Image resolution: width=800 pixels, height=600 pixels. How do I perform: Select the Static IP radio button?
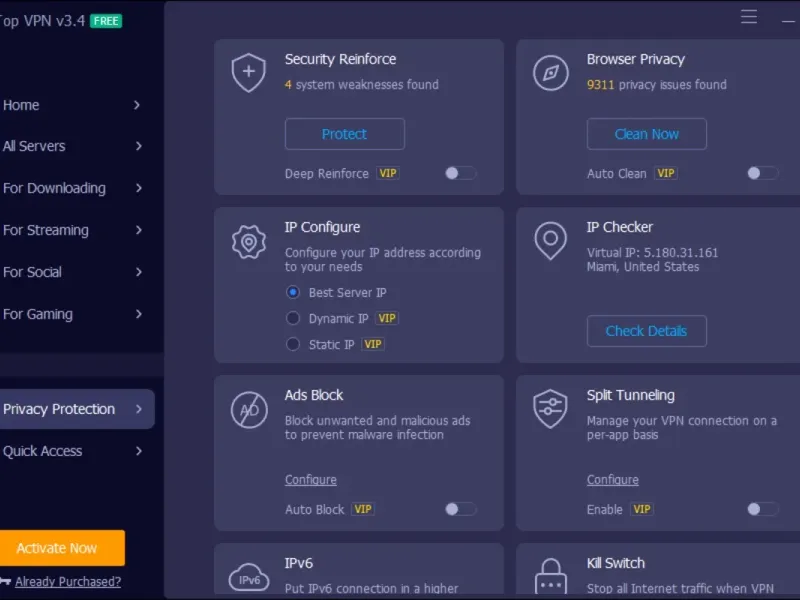coord(293,344)
